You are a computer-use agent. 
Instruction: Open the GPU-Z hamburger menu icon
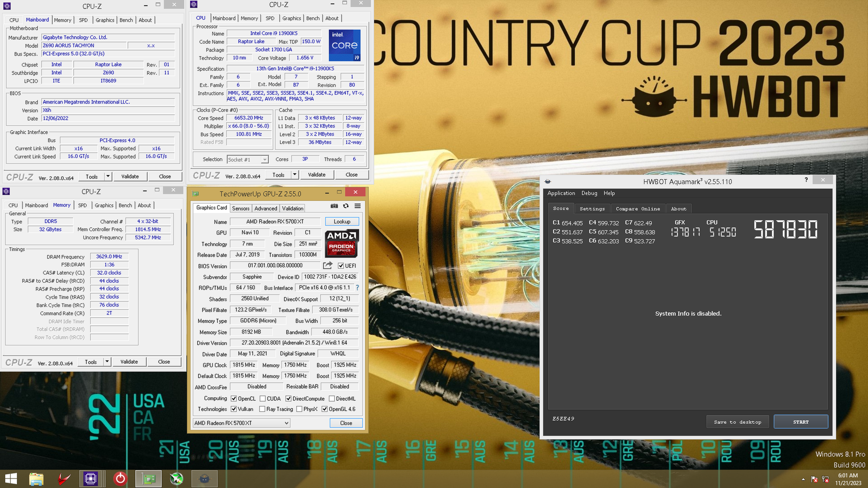point(358,206)
